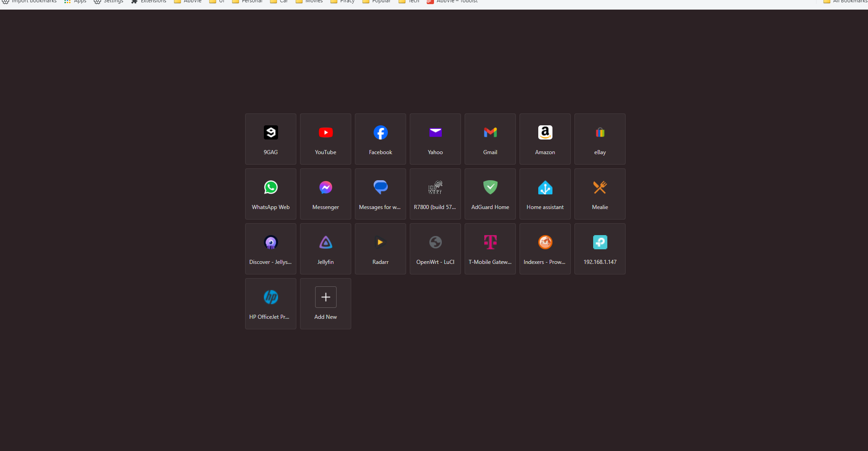
Task: Launch the Home assistant shortcut
Action: [545, 194]
